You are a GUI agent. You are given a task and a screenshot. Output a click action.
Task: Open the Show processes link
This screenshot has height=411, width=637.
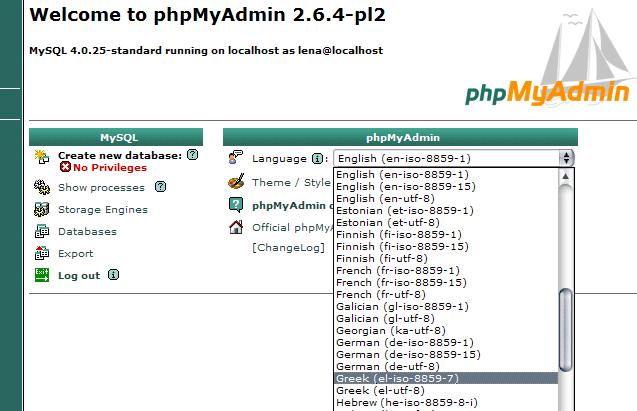pyautogui.click(x=101, y=188)
